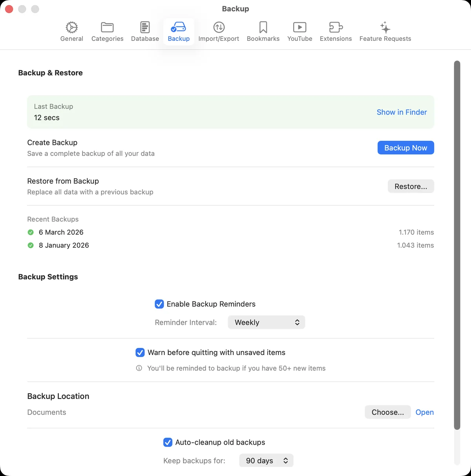This screenshot has height=476, width=471.
Task: Click the Open link for backup location
Action: (x=425, y=412)
